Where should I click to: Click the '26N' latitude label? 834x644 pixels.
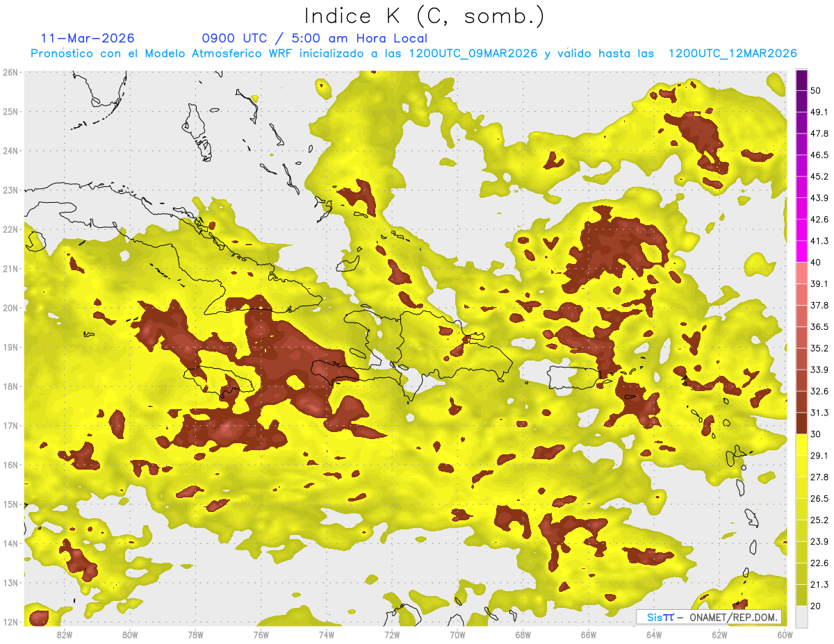point(10,72)
